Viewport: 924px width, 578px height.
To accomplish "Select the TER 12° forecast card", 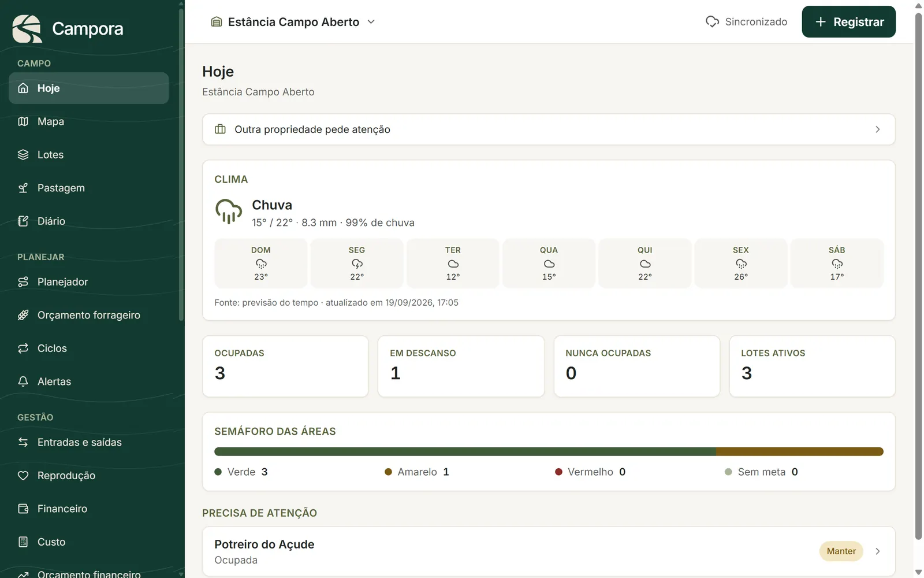I will tap(453, 263).
